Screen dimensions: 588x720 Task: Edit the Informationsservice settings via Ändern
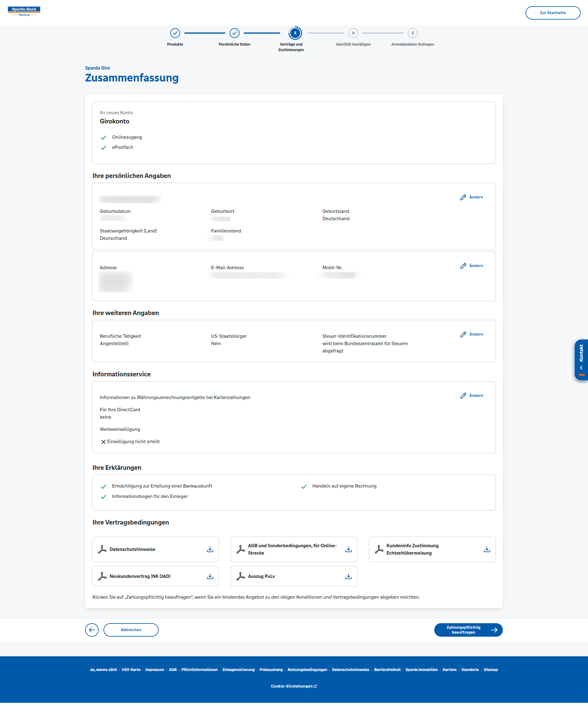[472, 396]
